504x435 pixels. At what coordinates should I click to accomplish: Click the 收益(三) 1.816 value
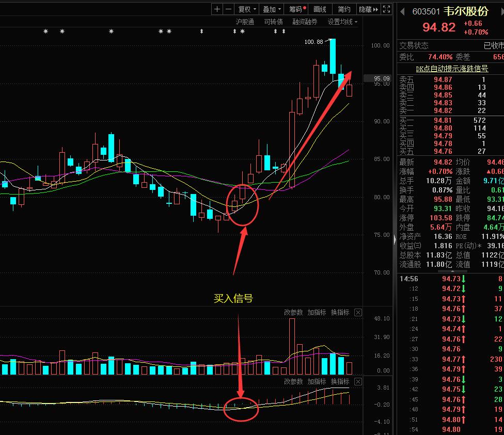[x=443, y=246]
